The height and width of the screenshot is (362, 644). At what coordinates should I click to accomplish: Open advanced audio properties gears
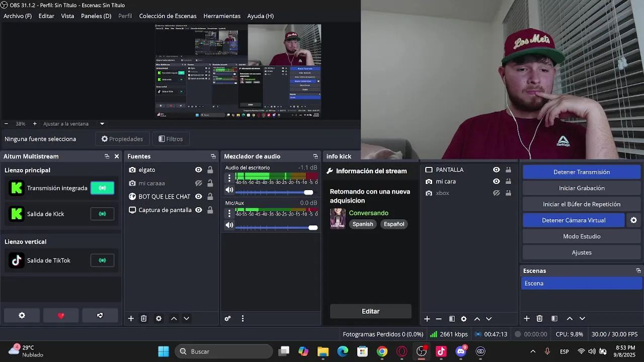(x=227, y=318)
